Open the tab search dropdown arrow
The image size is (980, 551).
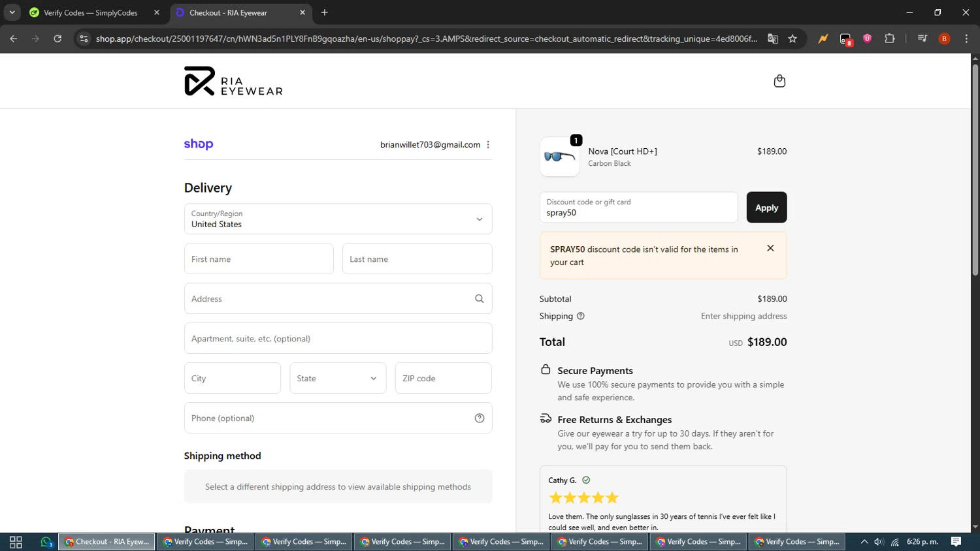coord(12,12)
